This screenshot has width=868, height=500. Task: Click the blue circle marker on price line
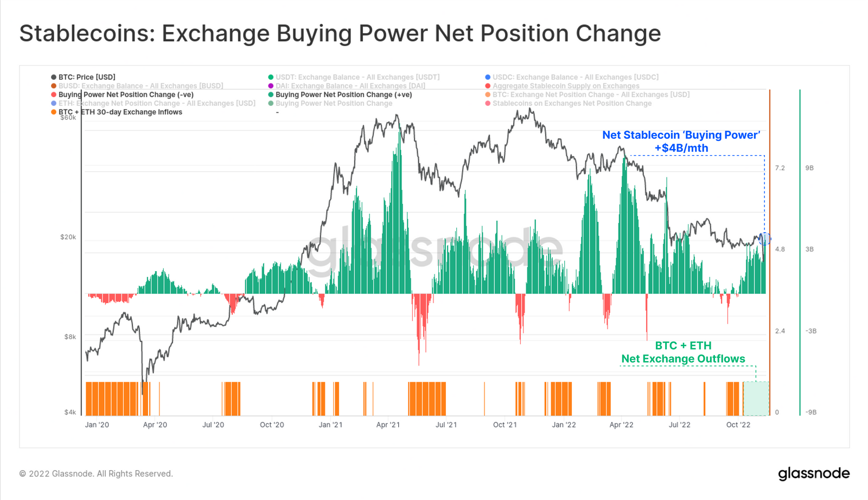click(764, 238)
